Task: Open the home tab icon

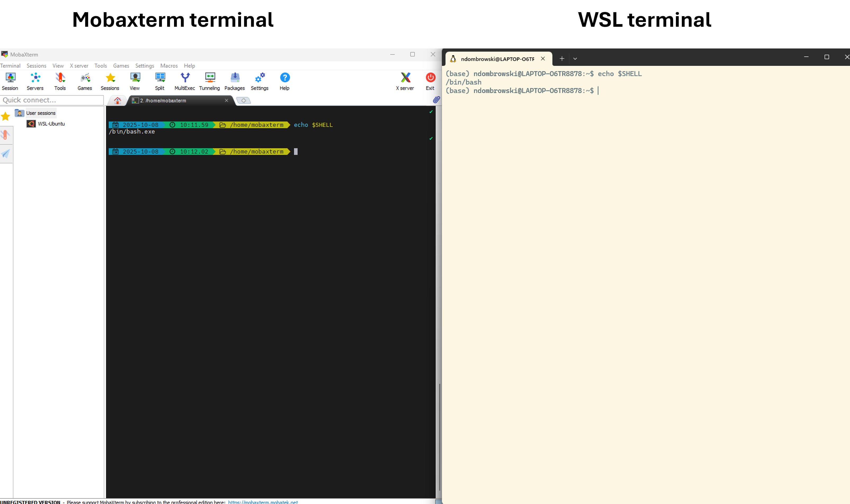Action: click(x=118, y=101)
